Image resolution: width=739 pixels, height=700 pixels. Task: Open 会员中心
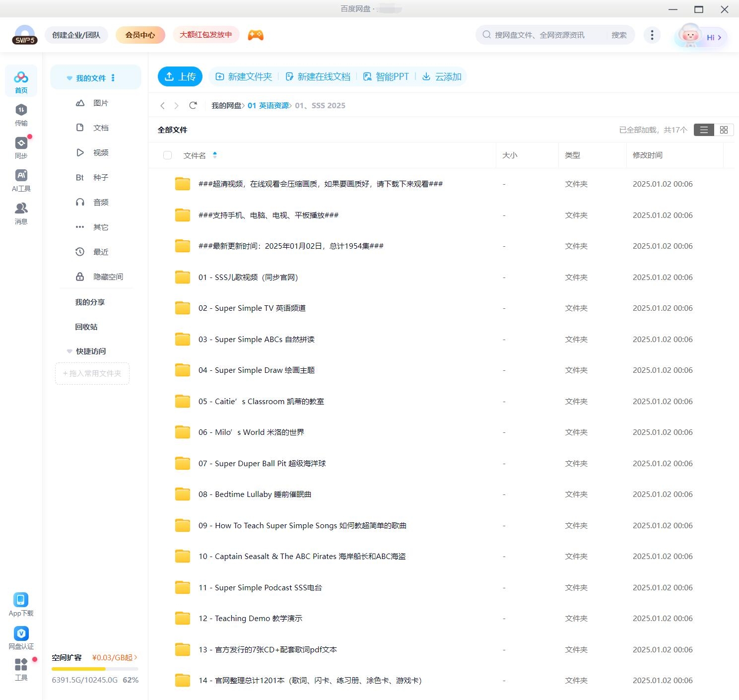tap(140, 35)
